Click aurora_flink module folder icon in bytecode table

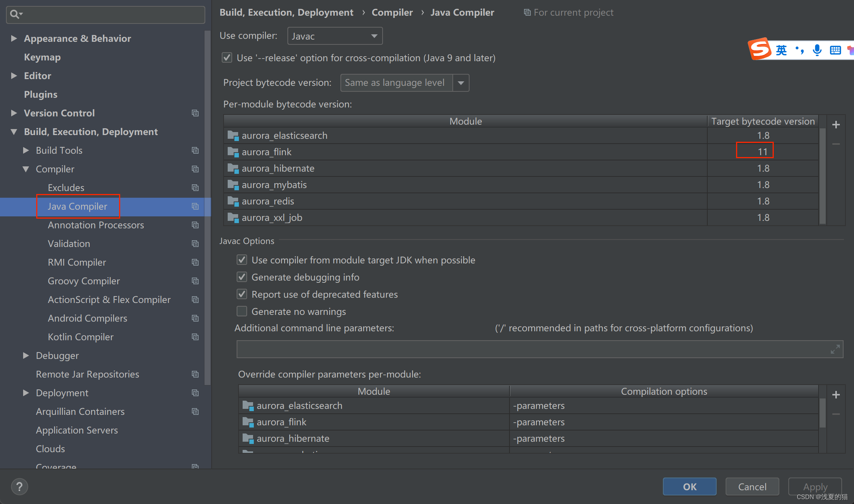pos(233,152)
